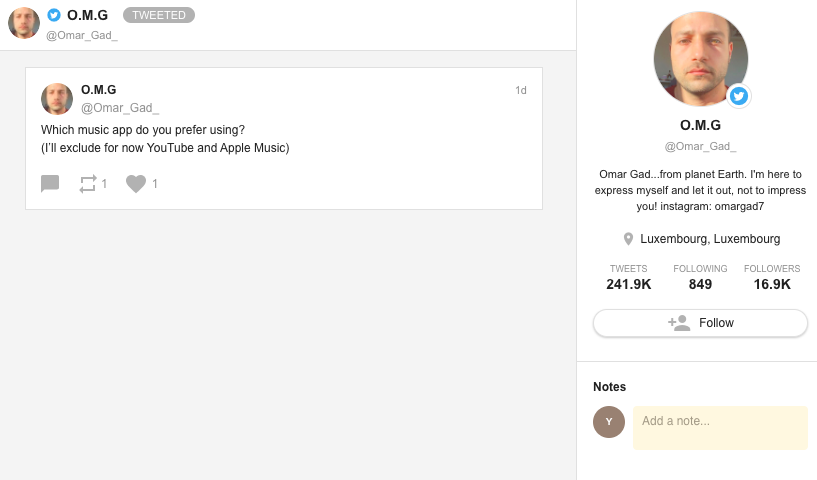View the 16.9K followers count
Viewport: 817px width, 480px height.
click(x=772, y=284)
